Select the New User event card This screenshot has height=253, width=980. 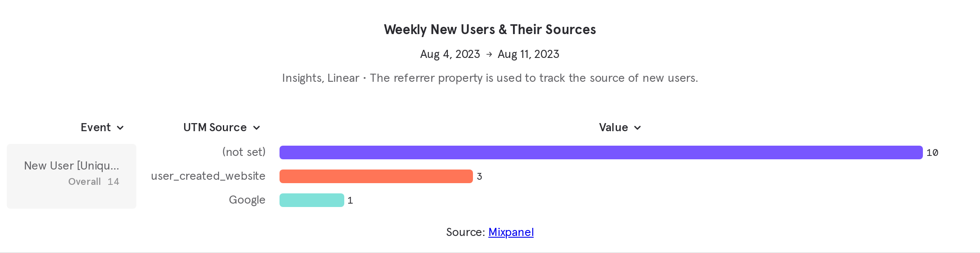pos(71,176)
